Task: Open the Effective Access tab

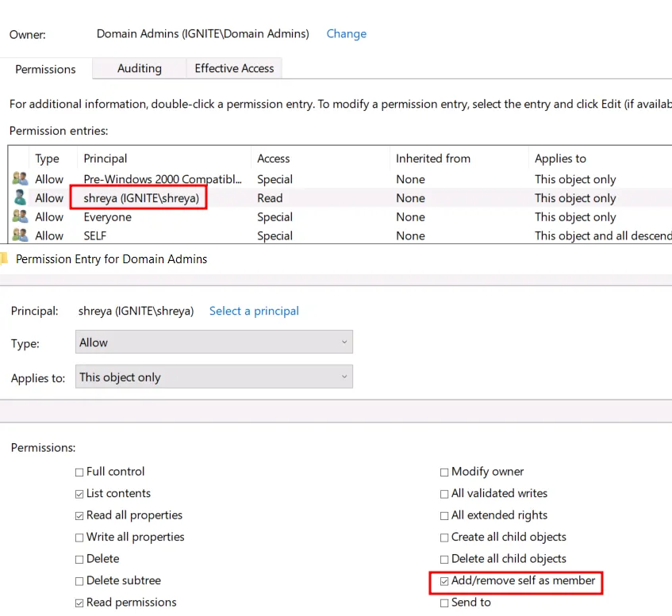Action: 234,69
